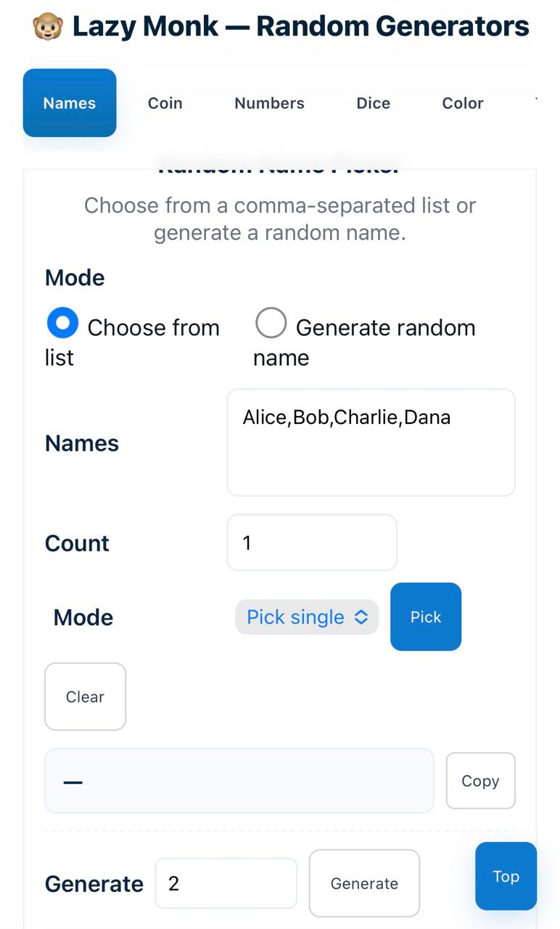
Task: Select the "Choose from list" radio option
Action: coord(63,324)
